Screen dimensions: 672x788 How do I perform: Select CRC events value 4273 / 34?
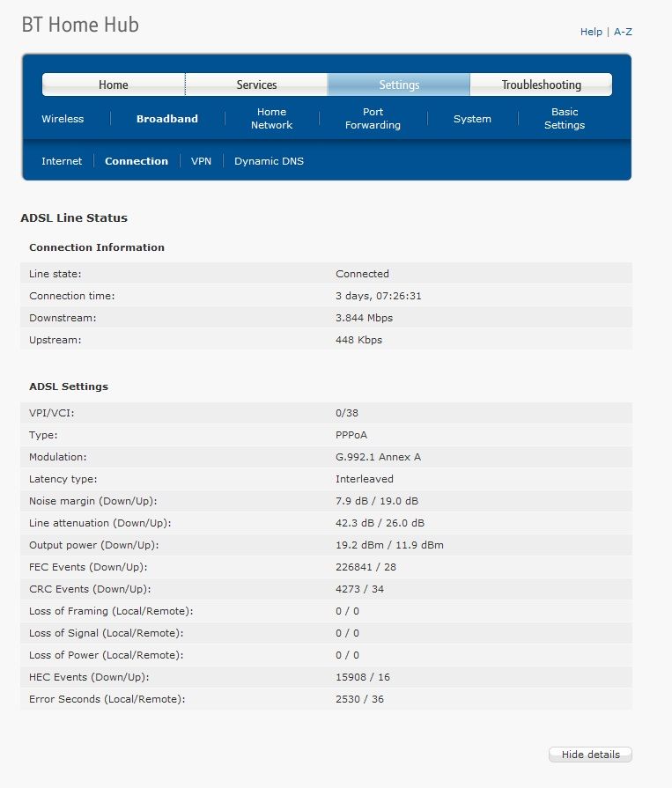click(360, 590)
